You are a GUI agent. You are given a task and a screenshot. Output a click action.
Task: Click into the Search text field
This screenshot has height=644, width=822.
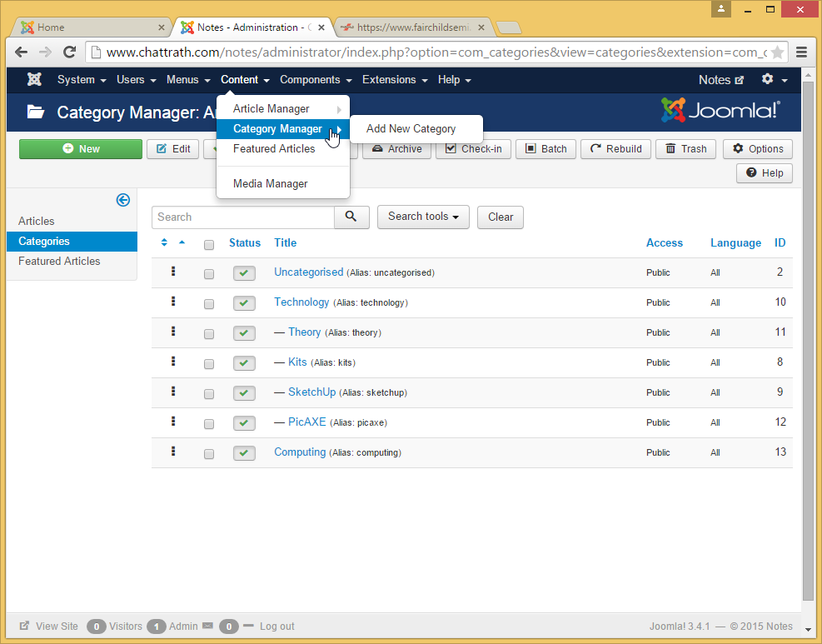pos(243,217)
